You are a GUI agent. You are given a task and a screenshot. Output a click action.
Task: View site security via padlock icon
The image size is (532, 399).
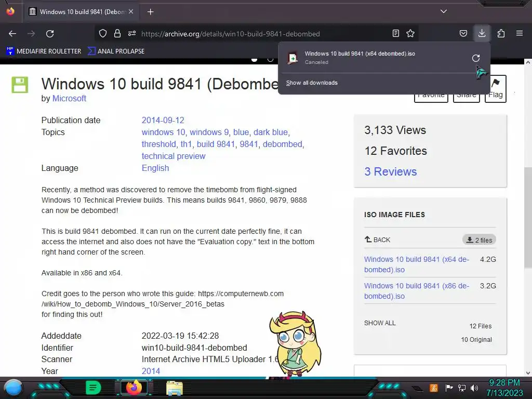click(117, 34)
